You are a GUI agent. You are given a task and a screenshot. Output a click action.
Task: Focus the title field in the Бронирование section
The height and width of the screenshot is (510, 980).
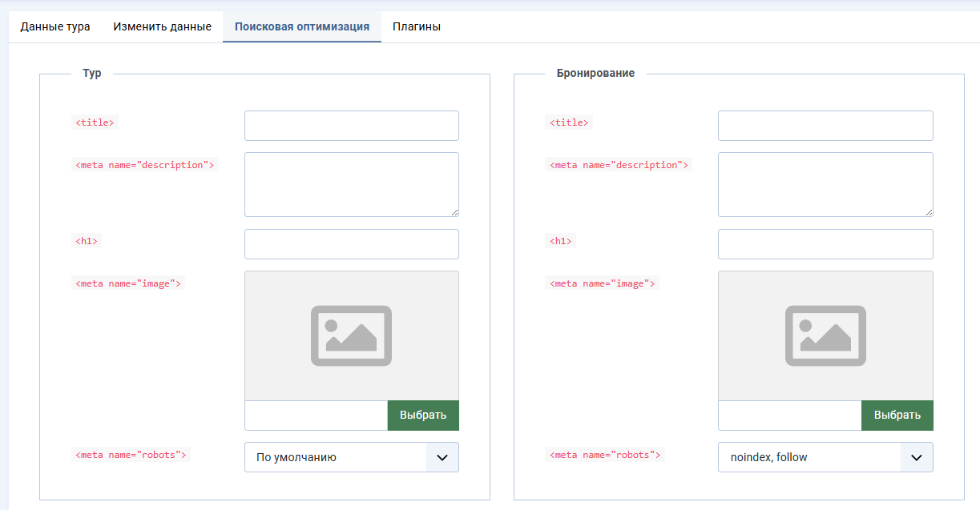825,126
